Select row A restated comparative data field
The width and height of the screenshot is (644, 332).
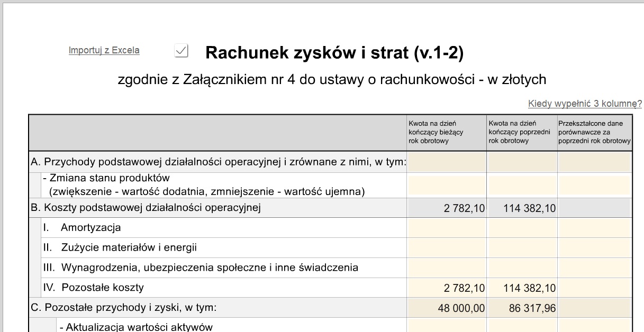pyautogui.click(x=595, y=162)
